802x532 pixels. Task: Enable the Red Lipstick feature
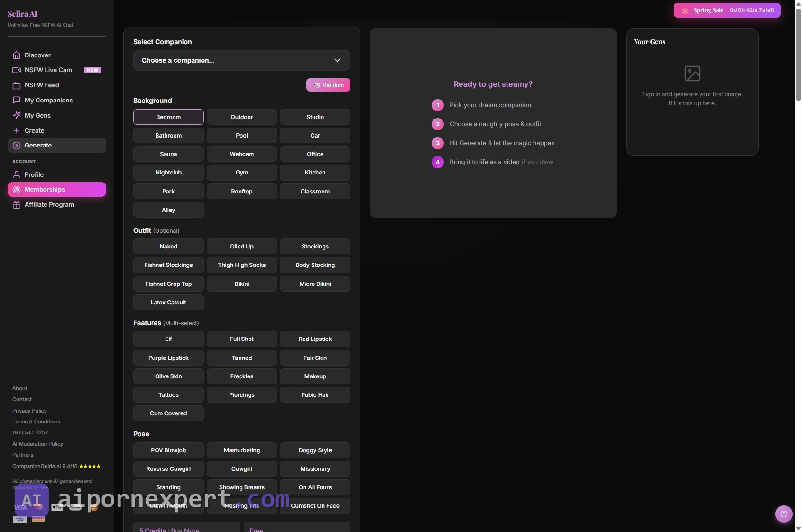coord(315,339)
